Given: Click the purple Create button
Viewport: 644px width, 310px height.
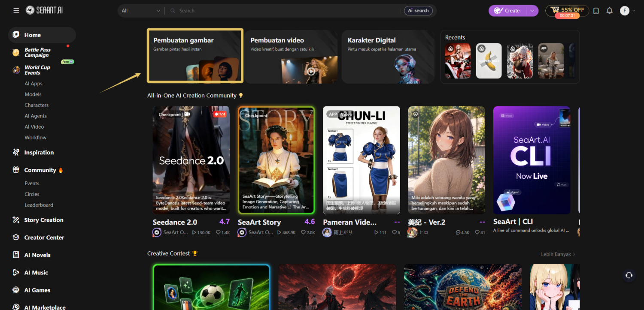Looking at the screenshot, I should coord(507,11).
